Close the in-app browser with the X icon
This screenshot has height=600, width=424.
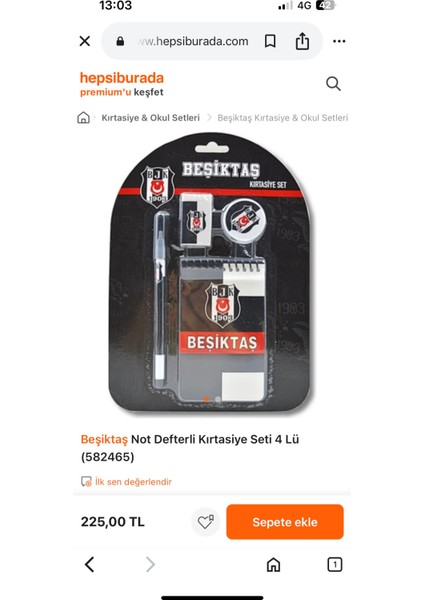pyautogui.click(x=85, y=41)
